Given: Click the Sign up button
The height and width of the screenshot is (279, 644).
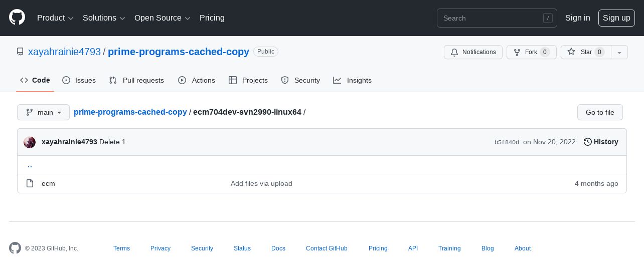Looking at the screenshot, I should (x=616, y=18).
